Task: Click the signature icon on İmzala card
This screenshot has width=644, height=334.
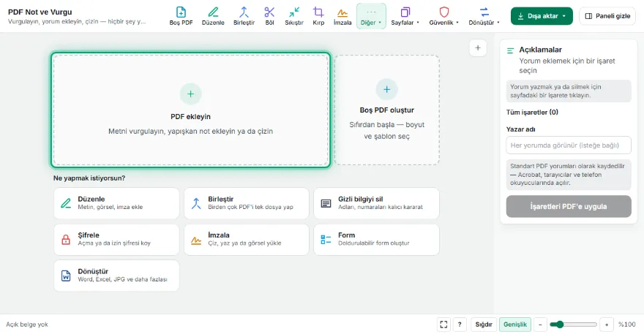Action: click(x=196, y=240)
